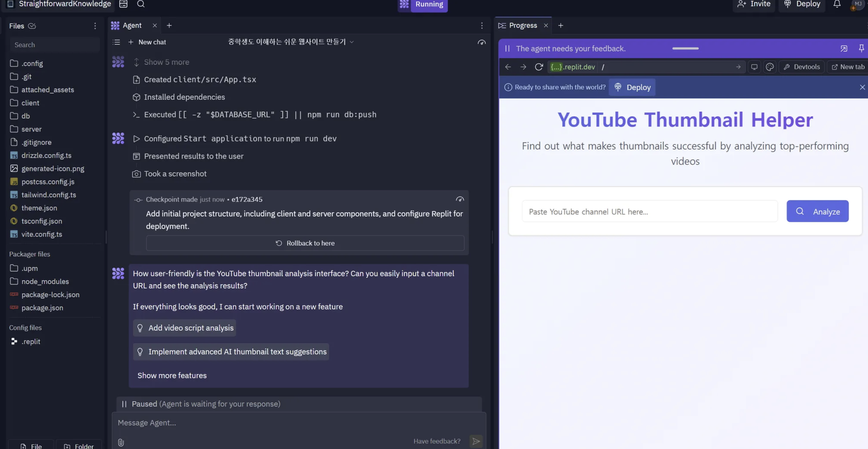This screenshot has width=868, height=449.
Task: Open drizzle.config.ts file
Action: pyautogui.click(x=41, y=155)
